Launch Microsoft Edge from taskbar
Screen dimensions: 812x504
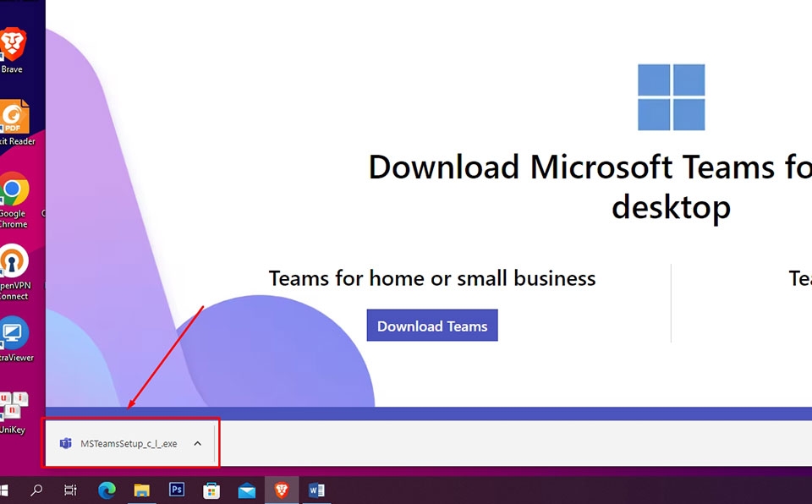[x=107, y=490]
